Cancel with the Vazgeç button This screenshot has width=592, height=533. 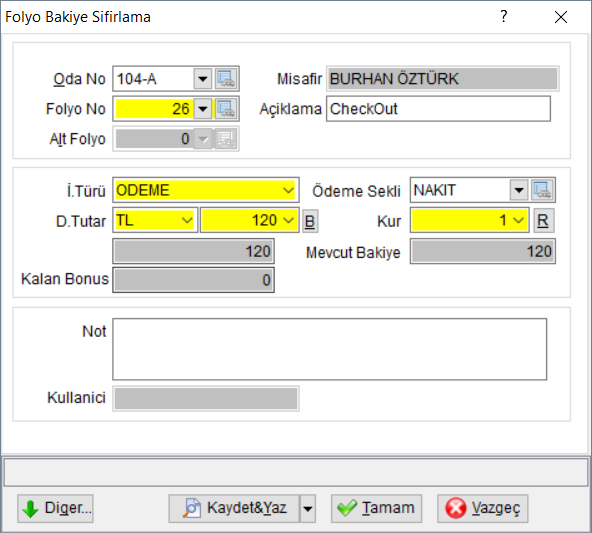[x=483, y=508]
